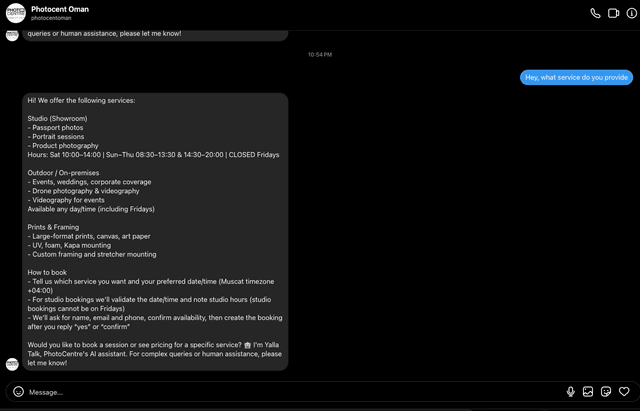The height and width of the screenshot is (411, 640).
Task: Record a voice clip with microphone icon
Action: tap(571, 392)
